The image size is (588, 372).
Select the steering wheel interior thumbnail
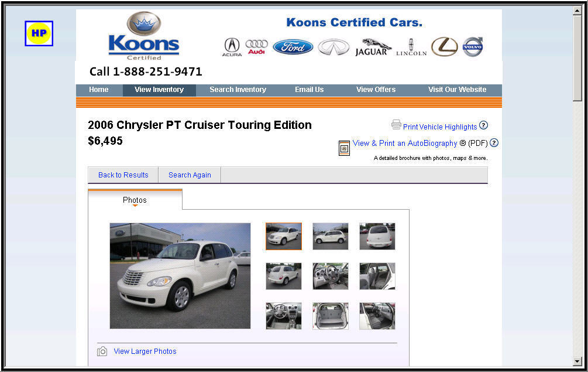click(x=331, y=276)
